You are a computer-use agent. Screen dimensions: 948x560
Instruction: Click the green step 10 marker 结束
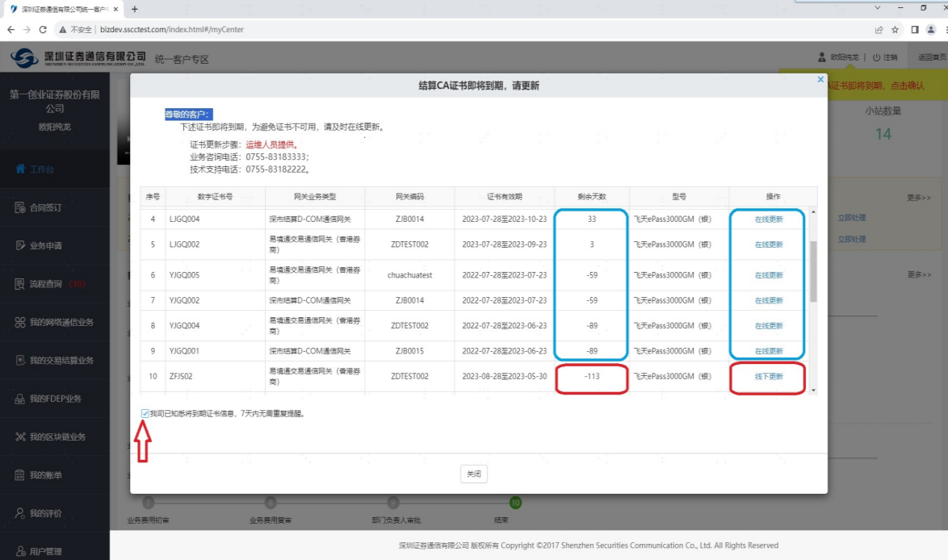(x=515, y=503)
